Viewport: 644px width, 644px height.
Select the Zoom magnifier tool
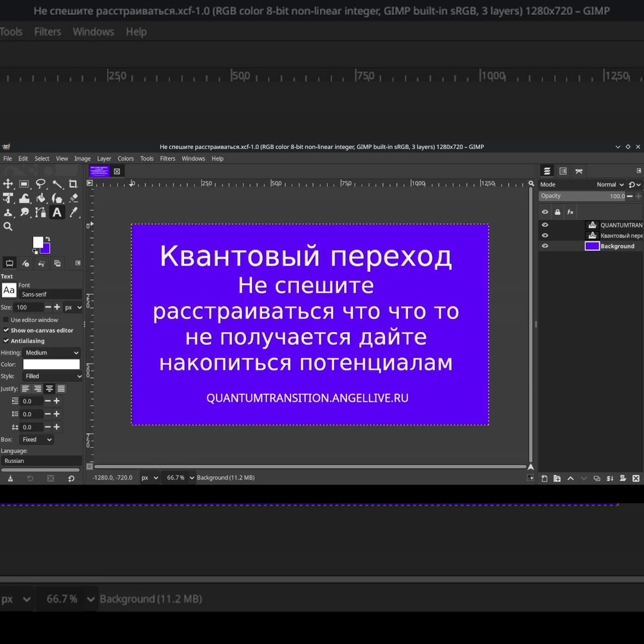click(x=8, y=226)
